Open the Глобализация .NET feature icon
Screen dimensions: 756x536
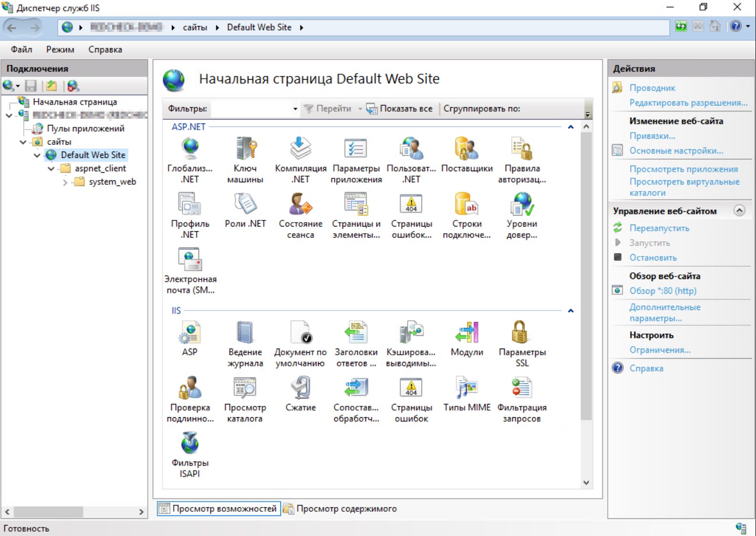190,160
